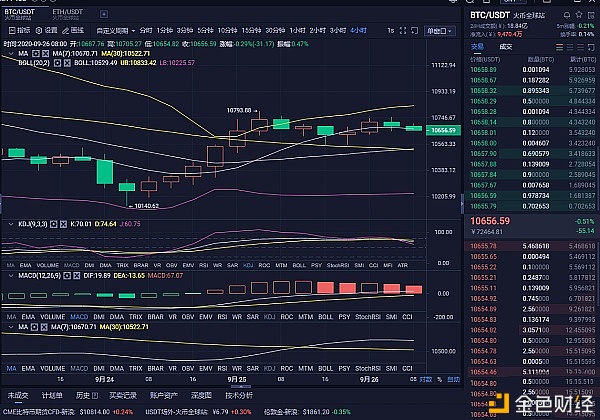This screenshot has height=420, width=600.
Task: Open the 深度图 depth chart tab
Action: [201, 396]
